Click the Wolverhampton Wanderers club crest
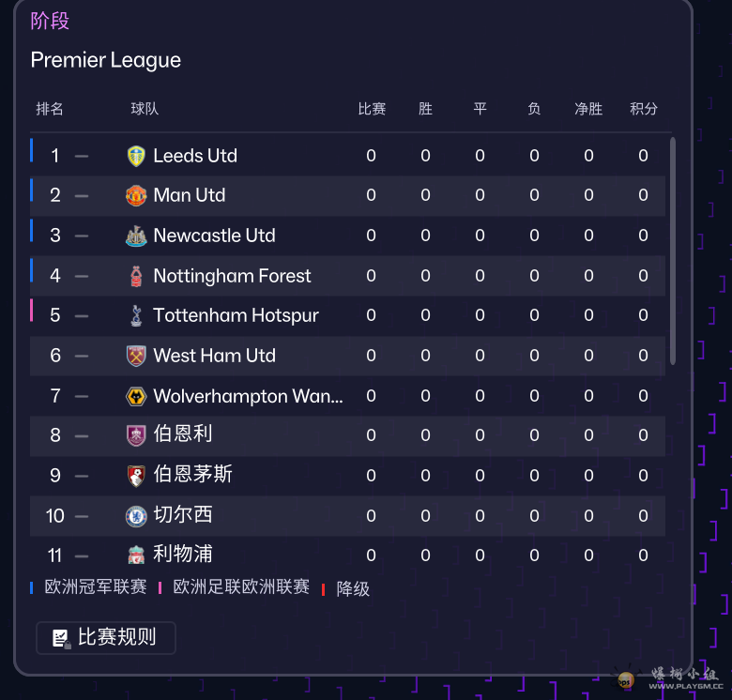Screen dimensions: 732x700 137,396
